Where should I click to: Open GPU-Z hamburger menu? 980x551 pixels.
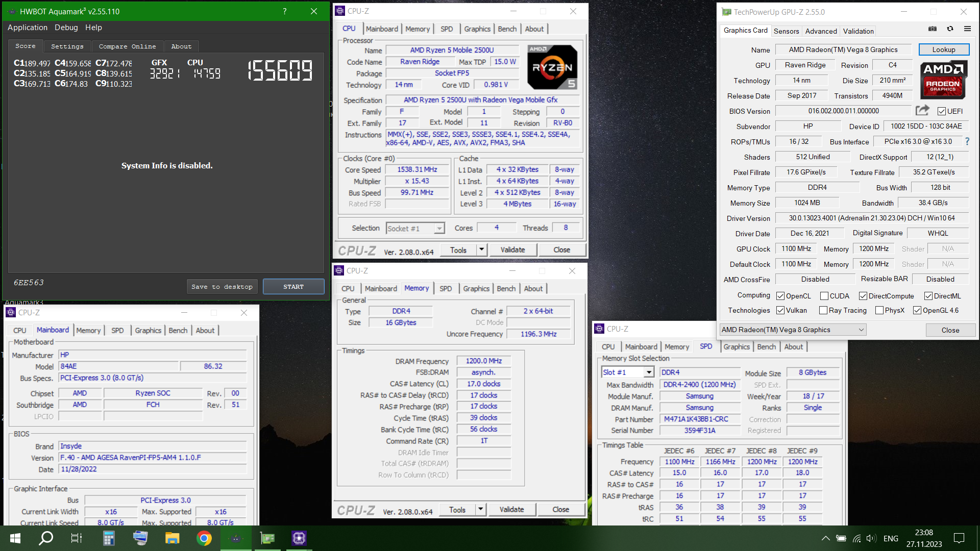pos(967,29)
